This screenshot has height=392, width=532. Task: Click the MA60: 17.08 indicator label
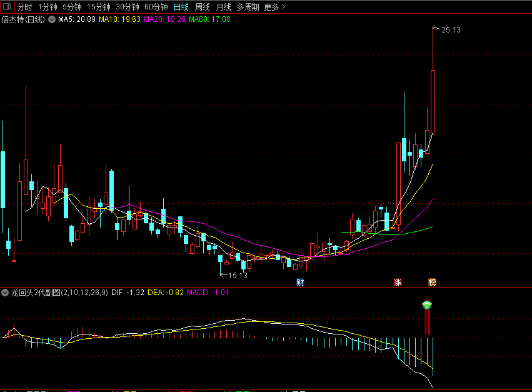[209, 19]
